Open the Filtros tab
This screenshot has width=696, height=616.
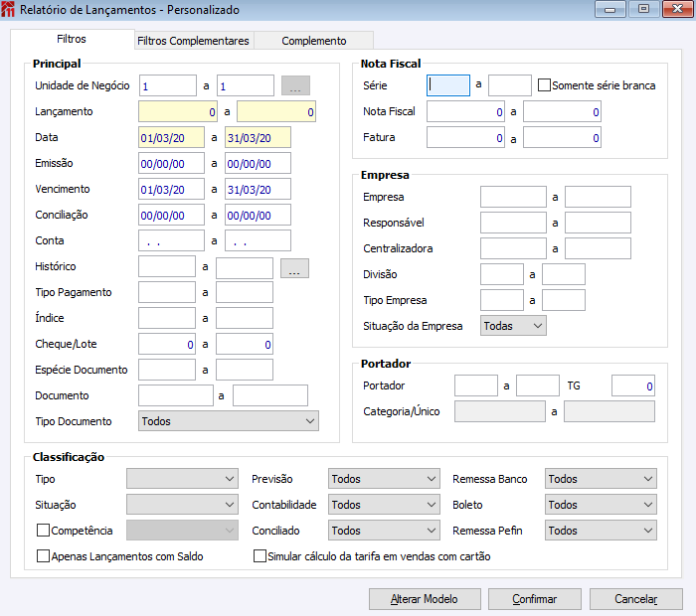point(72,39)
